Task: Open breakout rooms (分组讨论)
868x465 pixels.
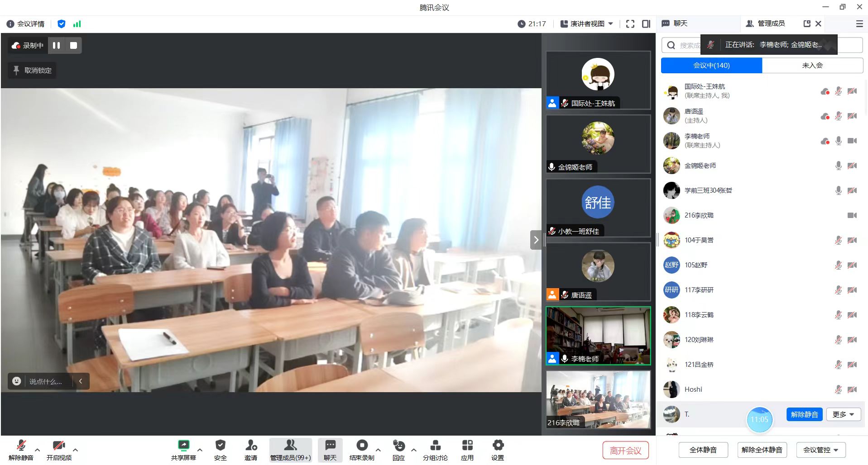Action: (x=435, y=446)
